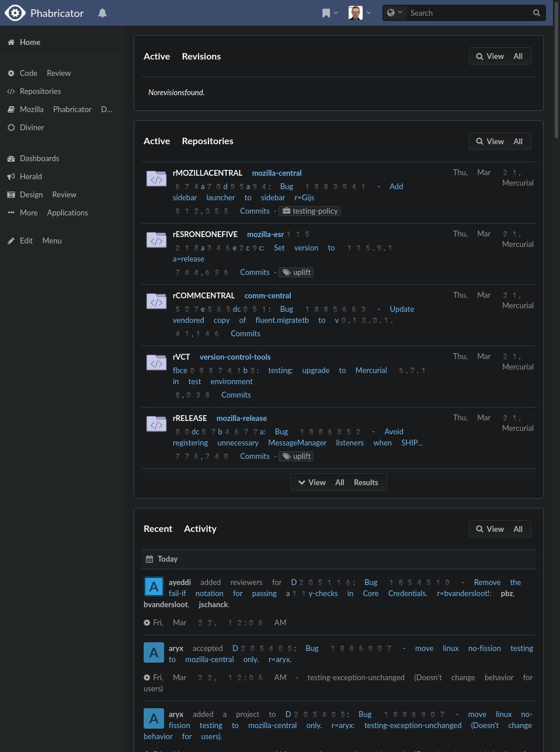Open the mozilla-release repository link
Screen dimensions: 560x752
(x=242, y=418)
